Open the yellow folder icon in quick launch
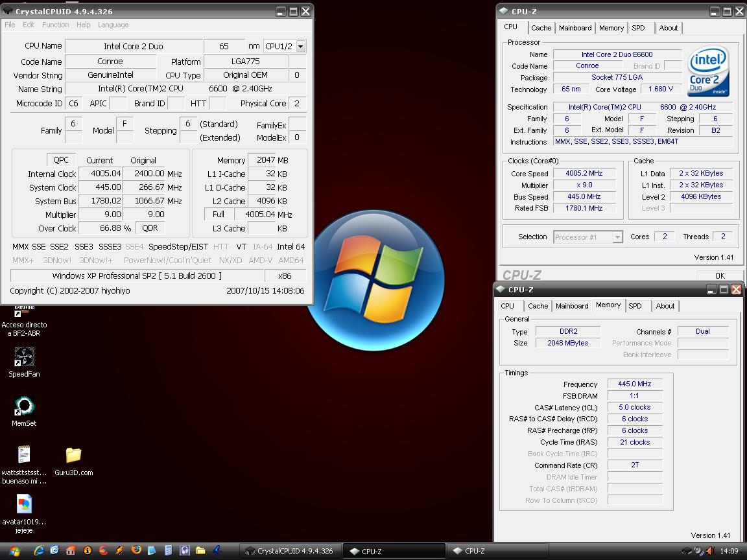The image size is (747, 560). (x=200, y=550)
